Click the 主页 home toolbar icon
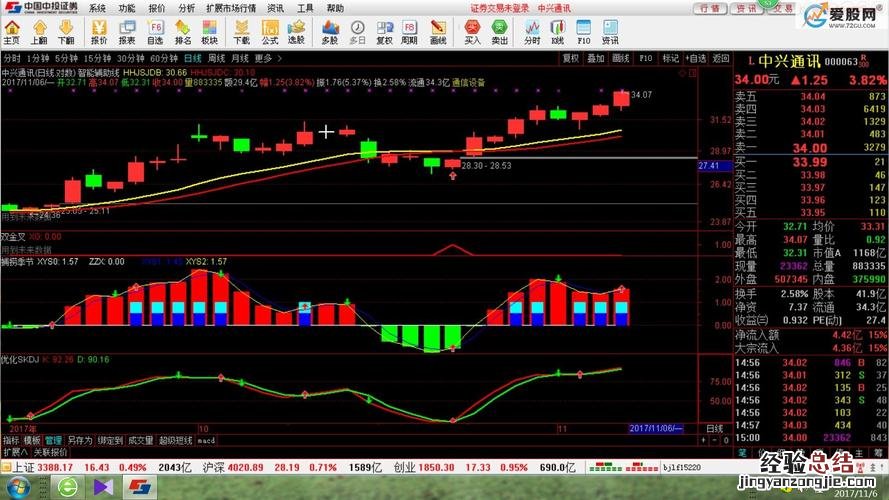 click(x=11, y=33)
